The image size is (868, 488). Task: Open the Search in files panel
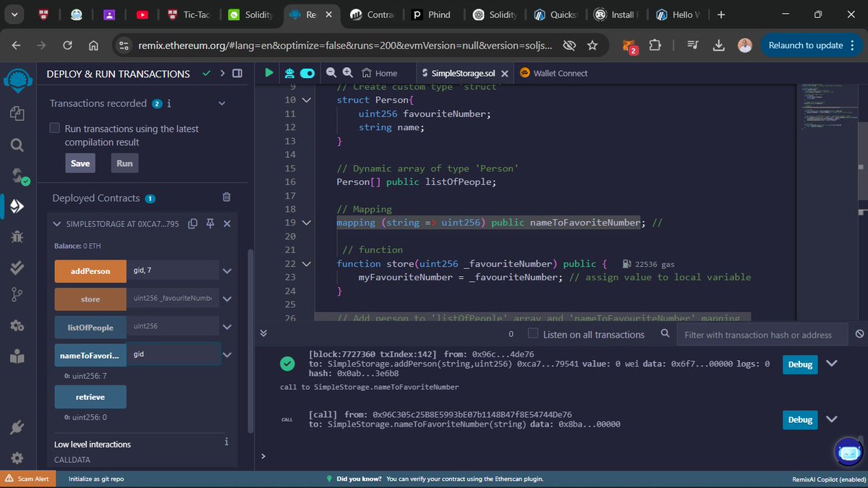(17, 144)
